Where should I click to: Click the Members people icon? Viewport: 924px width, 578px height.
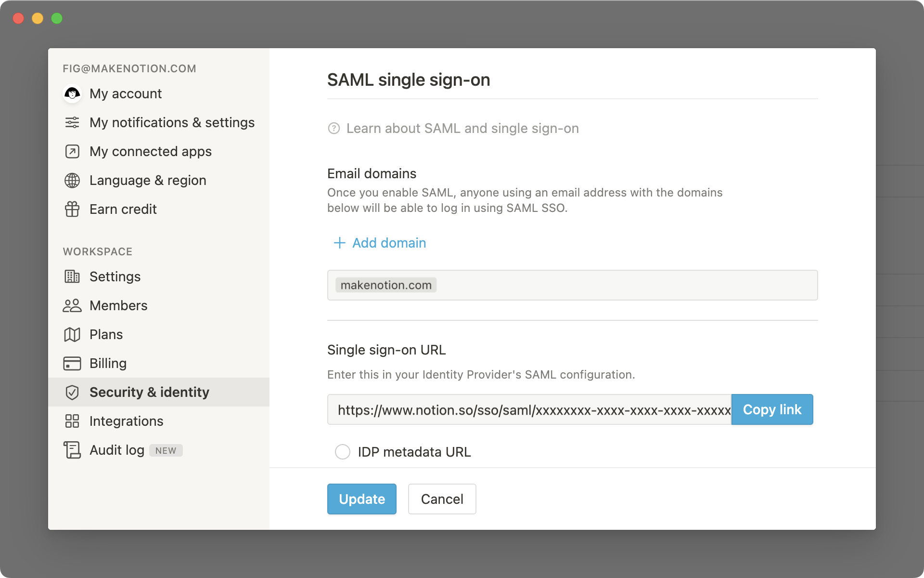pyautogui.click(x=72, y=305)
